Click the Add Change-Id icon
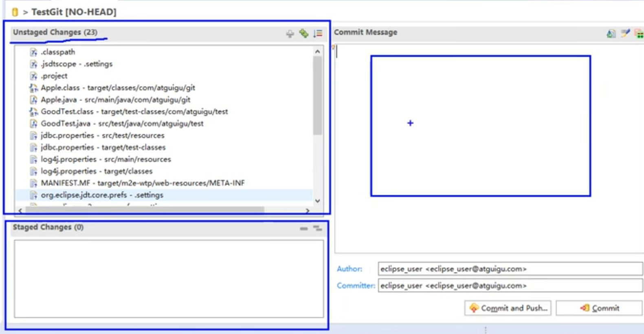This screenshot has height=334, width=644. 639,34
